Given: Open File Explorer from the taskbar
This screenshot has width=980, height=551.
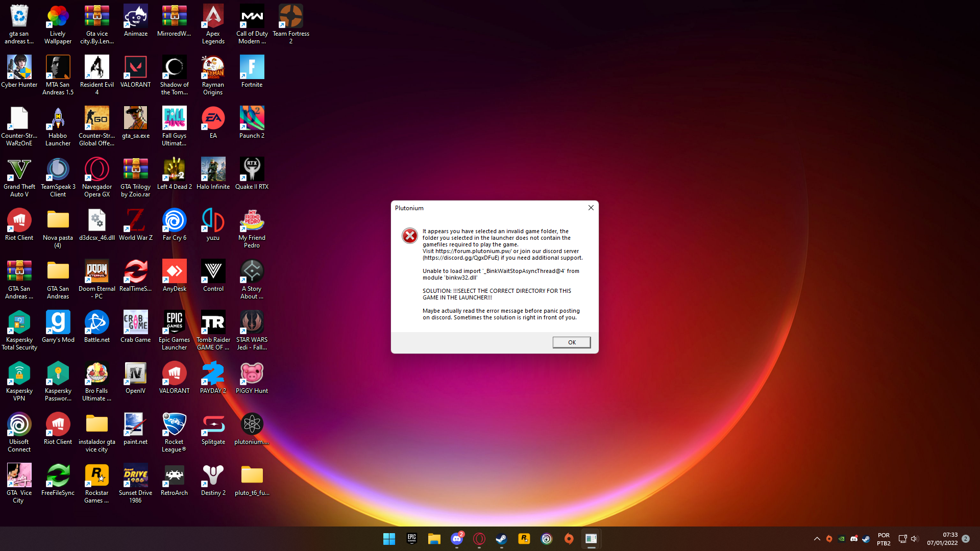Looking at the screenshot, I should (434, 539).
